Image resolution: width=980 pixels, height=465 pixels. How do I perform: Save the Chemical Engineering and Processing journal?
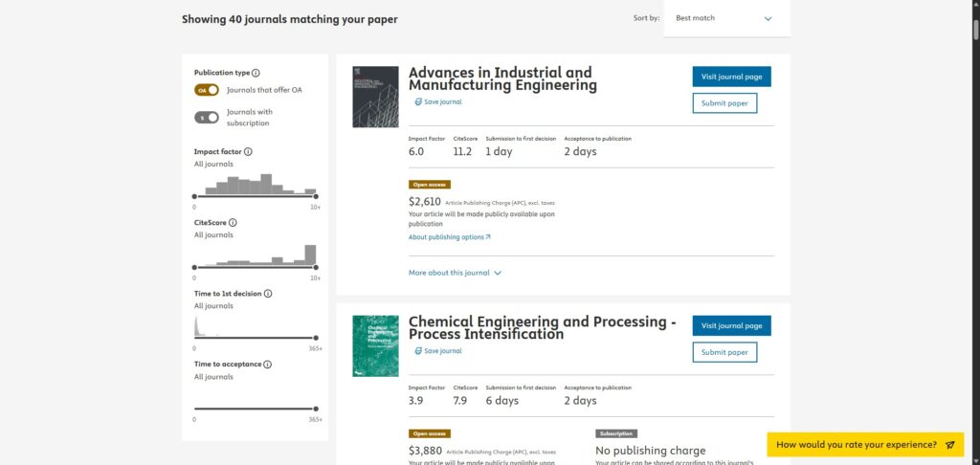click(438, 351)
